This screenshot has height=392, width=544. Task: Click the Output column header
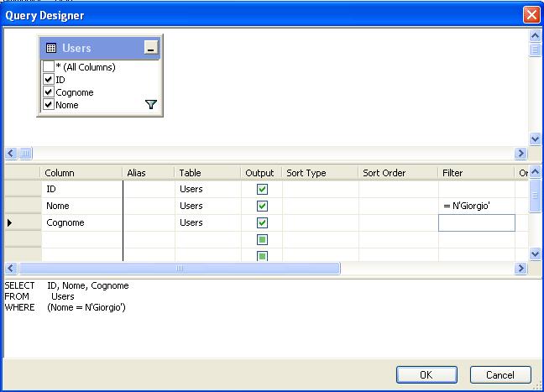pos(262,173)
